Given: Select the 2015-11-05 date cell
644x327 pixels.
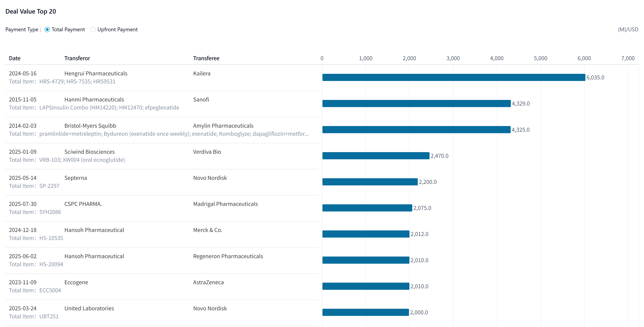Looking at the screenshot, I should point(23,99).
